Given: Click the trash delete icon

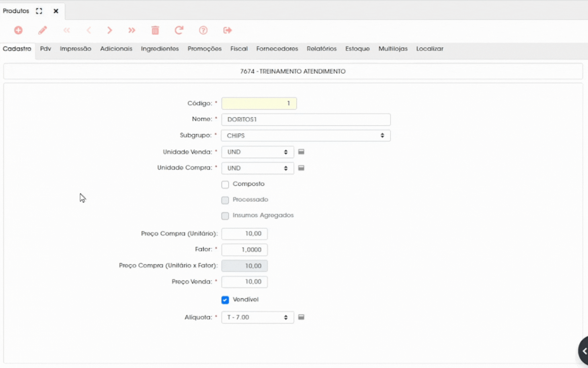Looking at the screenshot, I should (x=155, y=30).
